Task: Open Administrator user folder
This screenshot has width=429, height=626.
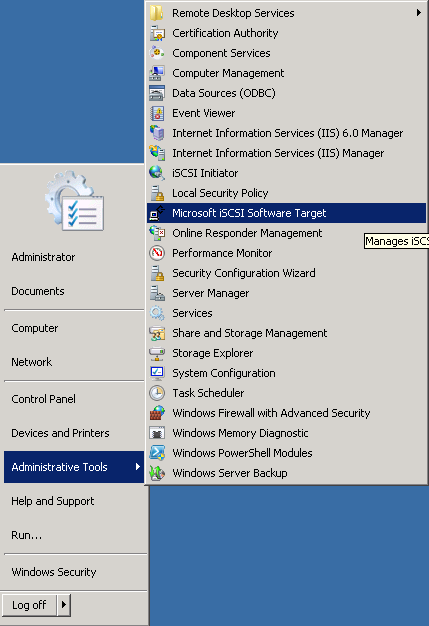Action: pyautogui.click(x=74, y=257)
